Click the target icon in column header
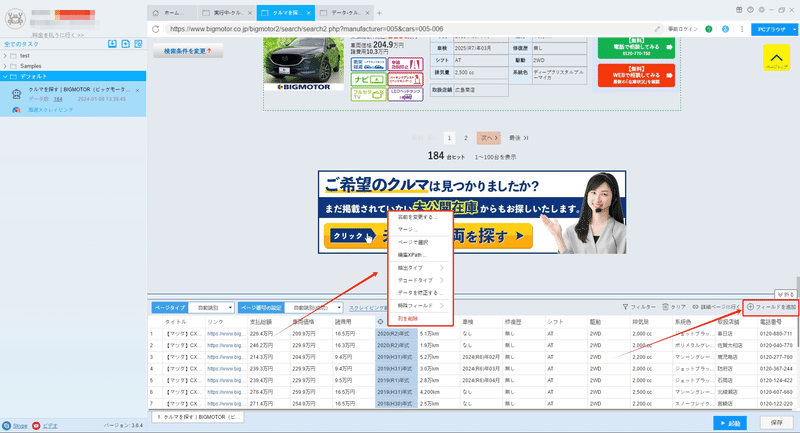This screenshot has height=433, width=800. click(x=380, y=322)
